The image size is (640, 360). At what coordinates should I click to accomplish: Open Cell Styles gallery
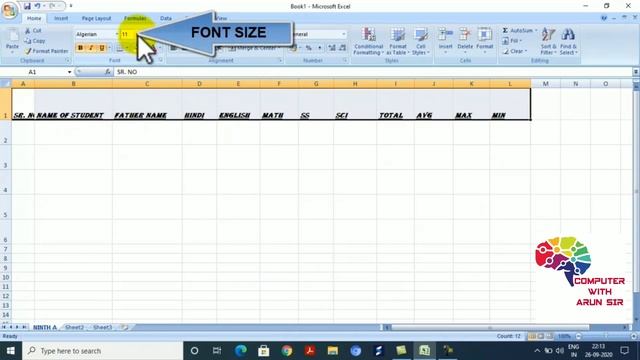click(x=420, y=41)
